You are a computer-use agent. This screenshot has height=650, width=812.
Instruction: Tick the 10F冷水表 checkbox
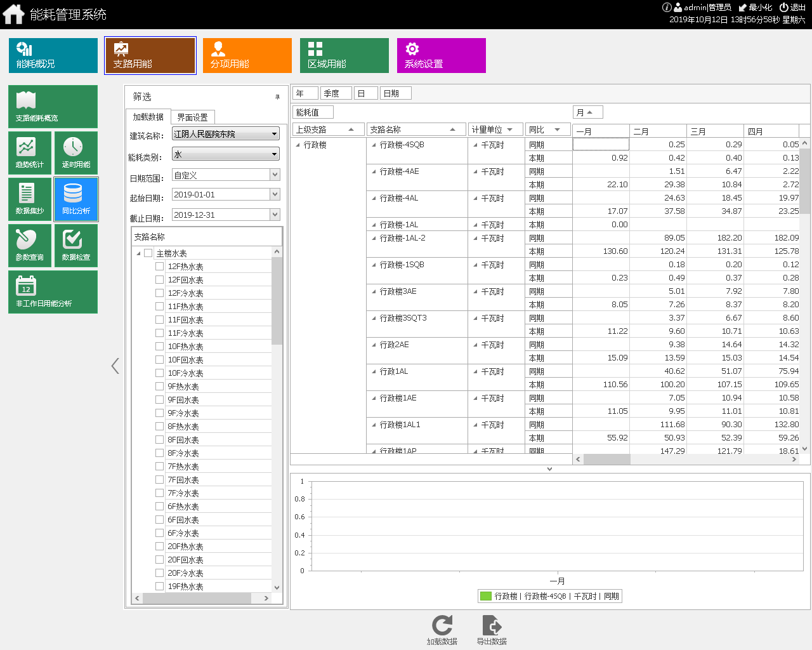point(159,373)
